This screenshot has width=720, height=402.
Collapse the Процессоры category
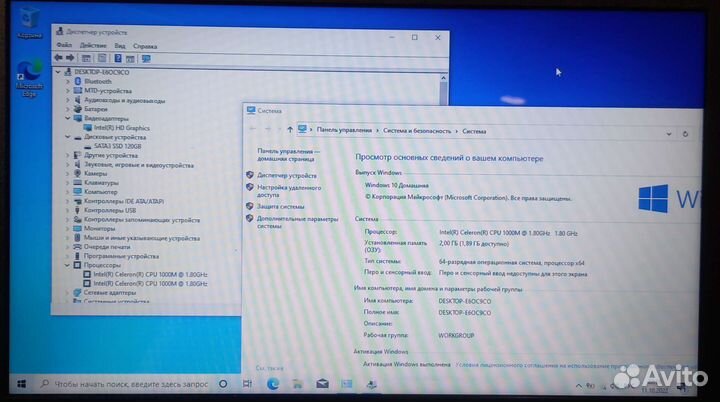coord(68,265)
